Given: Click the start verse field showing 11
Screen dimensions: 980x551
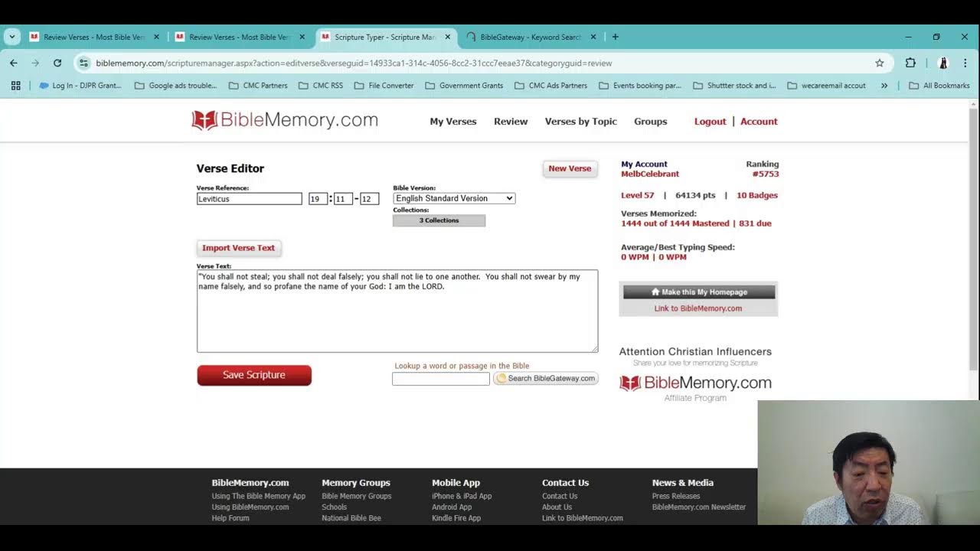Looking at the screenshot, I should (343, 199).
